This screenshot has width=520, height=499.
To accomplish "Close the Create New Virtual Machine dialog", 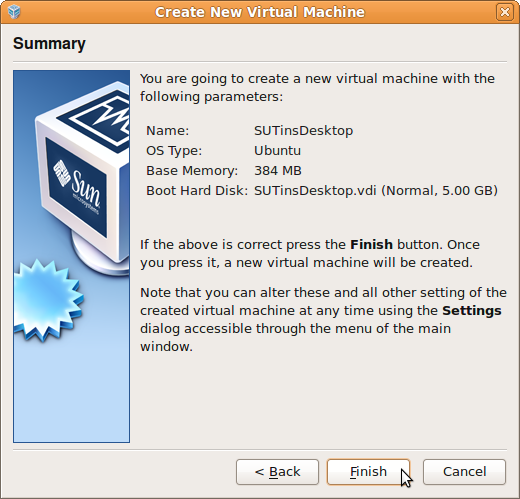I will pos(505,12).
